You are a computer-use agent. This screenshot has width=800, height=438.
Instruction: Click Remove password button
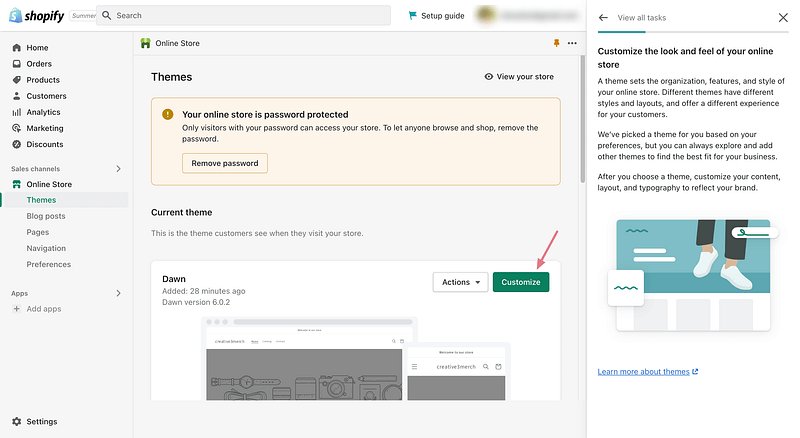[x=224, y=163]
